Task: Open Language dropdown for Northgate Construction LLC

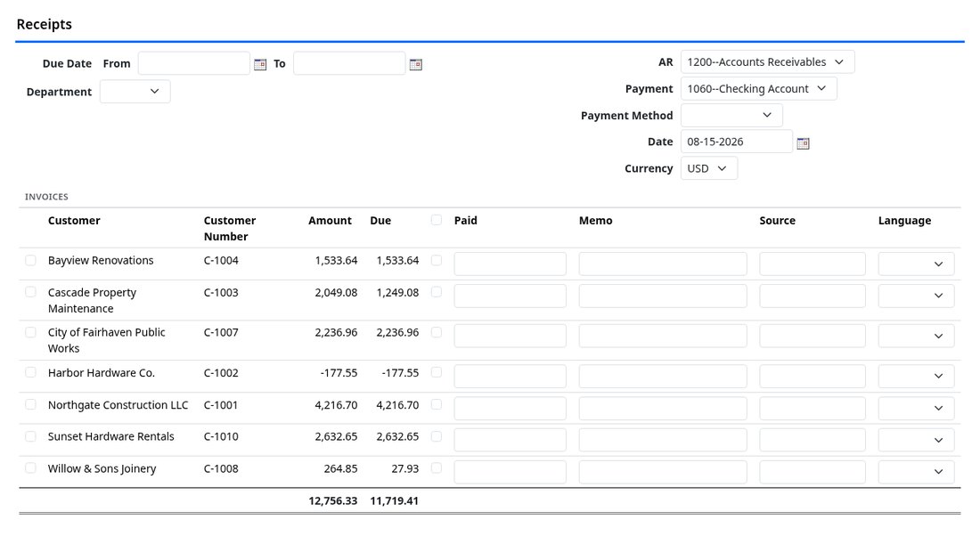Action: click(916, 408)
